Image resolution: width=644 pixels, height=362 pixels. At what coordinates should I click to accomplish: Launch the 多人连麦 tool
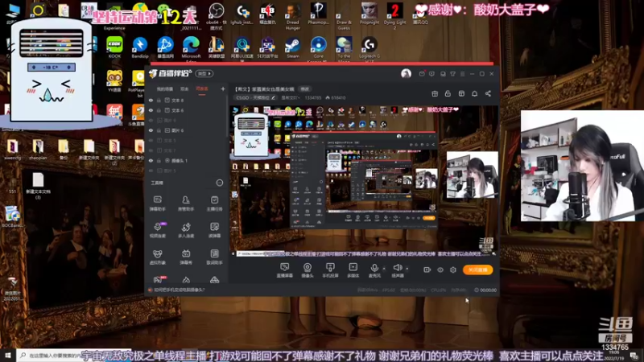point(186,230)
